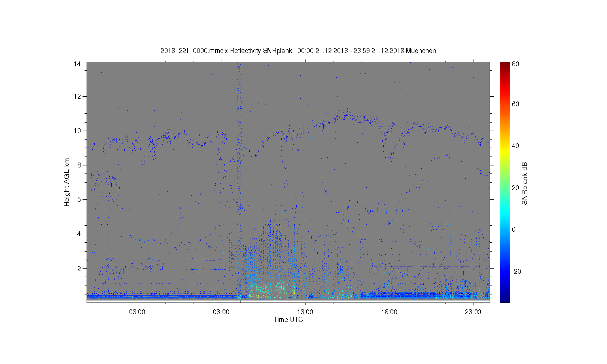The width and height of the screenshot is (607, 364).
Task: Click colorbar tick label 80
Action: tap(516, 64)
